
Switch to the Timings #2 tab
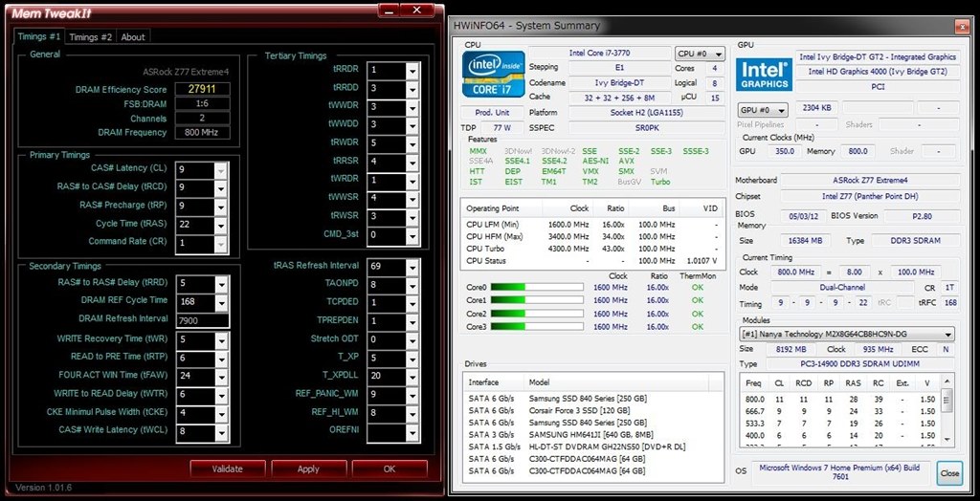91,37
